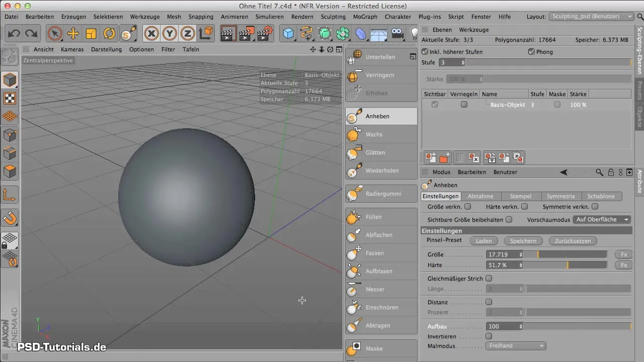Search attributes with magnifier icon
The image size is (644, 362).
tap(599, 172)
